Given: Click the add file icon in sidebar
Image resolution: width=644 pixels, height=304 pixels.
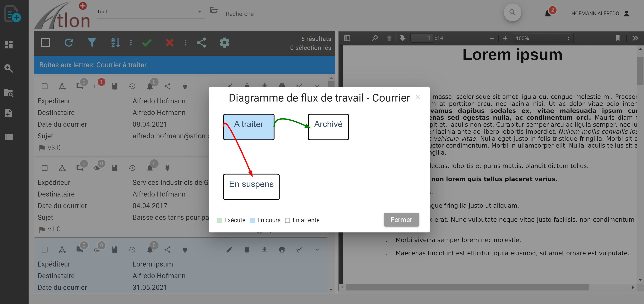Looking at the screenshot, I should click(x=9, y=113).
